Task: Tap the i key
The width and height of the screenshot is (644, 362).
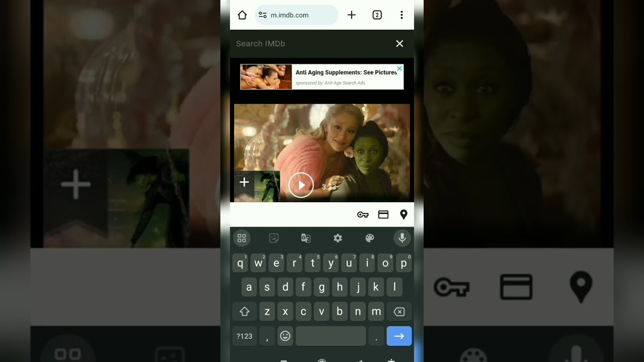Action: (367, 263)
